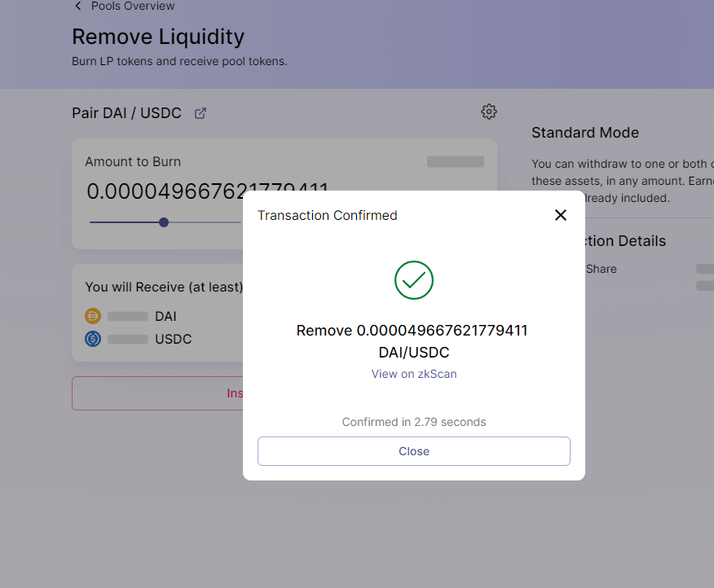Close the Transaction Confirmed dialog with X
Viewport: 714px width, 588px height.
point(561,215)
